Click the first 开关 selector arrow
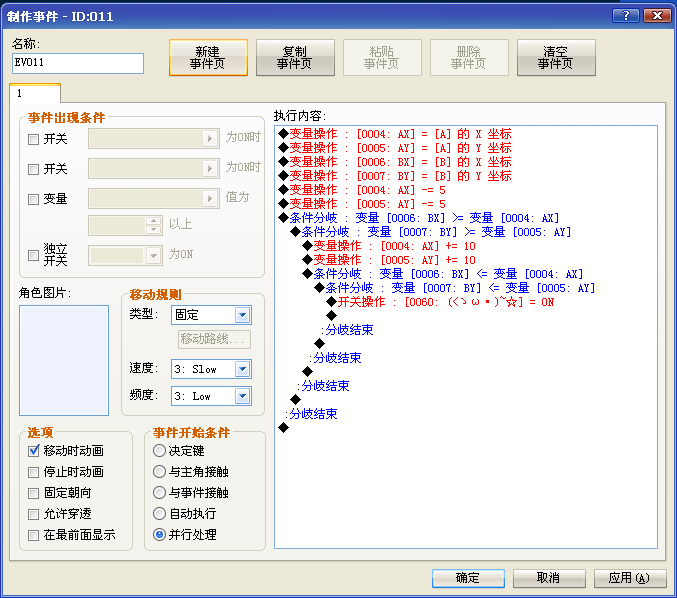The height and width of the screenshot is (598, 677). (x=210, y=139)
